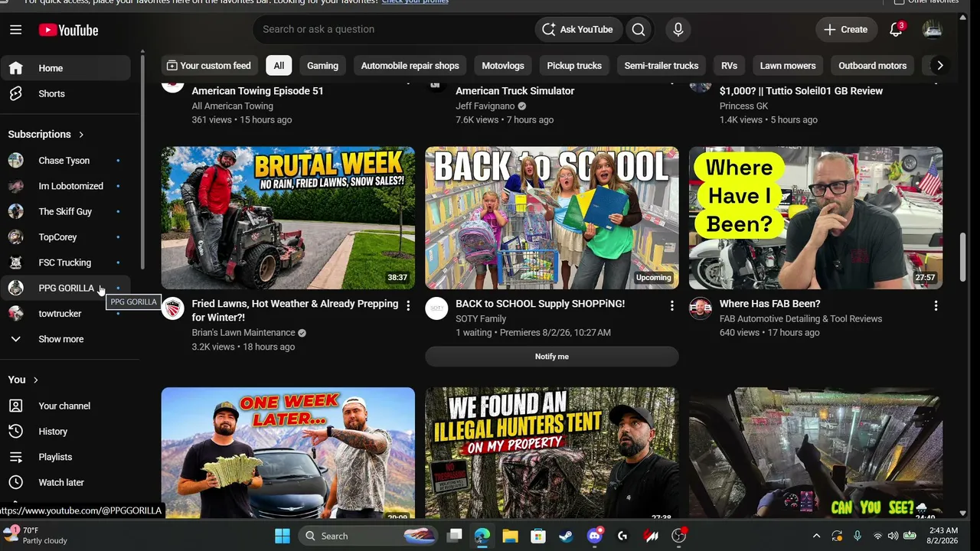The width and height of the screenshot is (980, 551).
Task: Click the Create button
Action: (x=846, y=30)
